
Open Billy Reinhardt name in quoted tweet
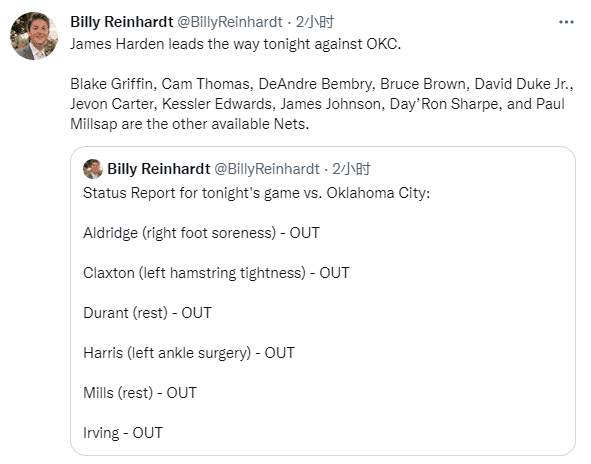point(159,169)
